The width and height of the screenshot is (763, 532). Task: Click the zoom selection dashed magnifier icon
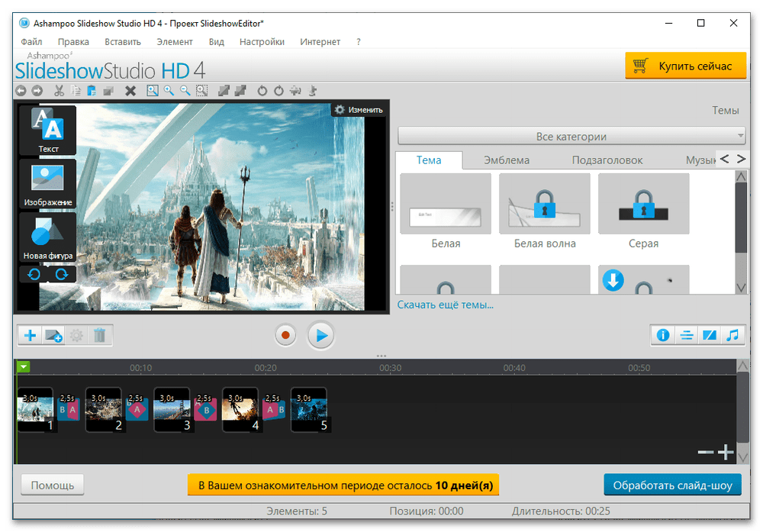pos(201,91)
